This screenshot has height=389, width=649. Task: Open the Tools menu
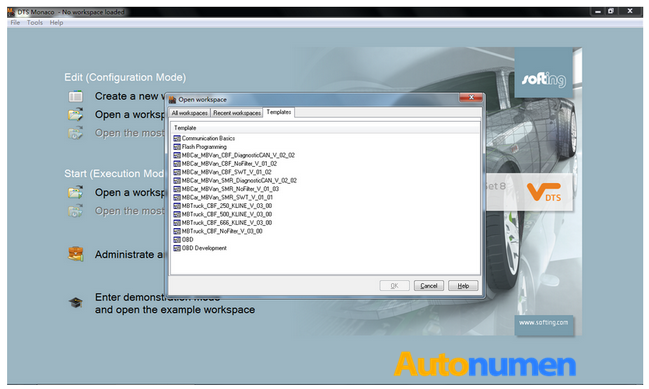point(35,23)
